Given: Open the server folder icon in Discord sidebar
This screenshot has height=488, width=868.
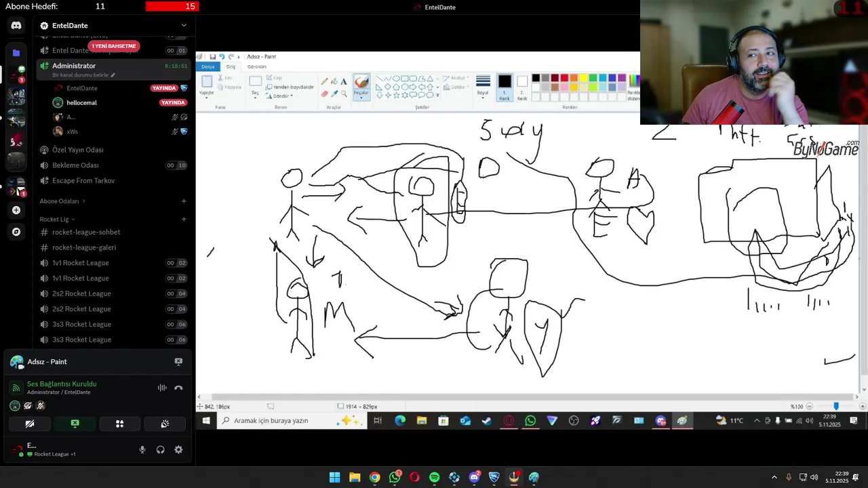Looking at the screenshot, I should (16, 52).
